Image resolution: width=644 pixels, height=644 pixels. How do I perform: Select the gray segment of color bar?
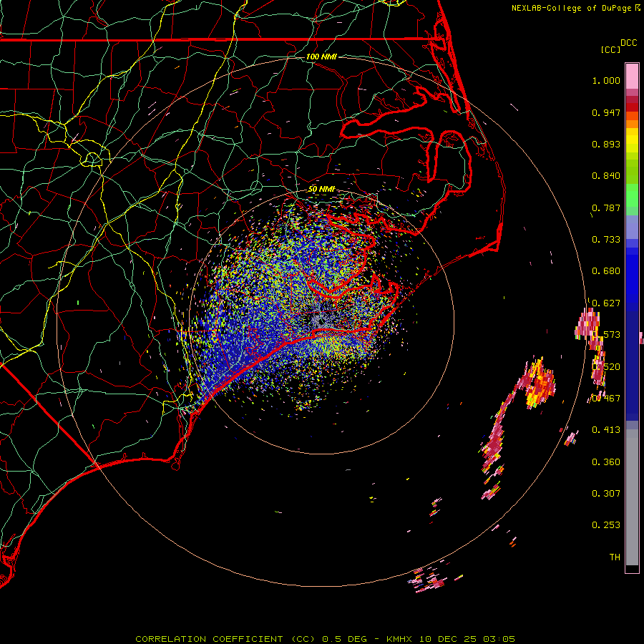point(632,497)
